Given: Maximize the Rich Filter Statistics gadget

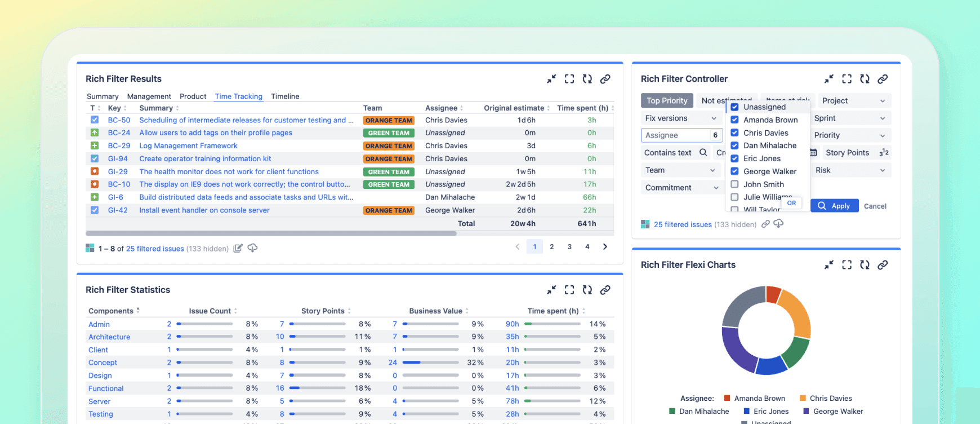Looking at the screenshot, I should point(569,290).
